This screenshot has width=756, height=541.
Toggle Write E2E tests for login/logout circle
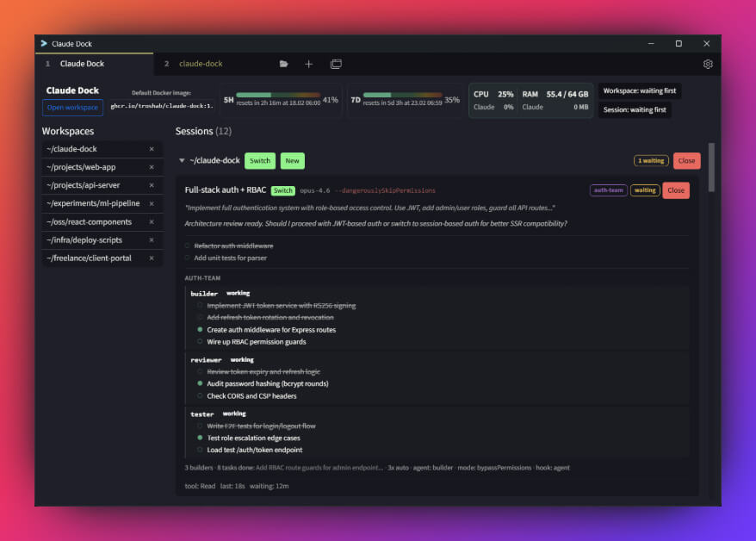200,426
